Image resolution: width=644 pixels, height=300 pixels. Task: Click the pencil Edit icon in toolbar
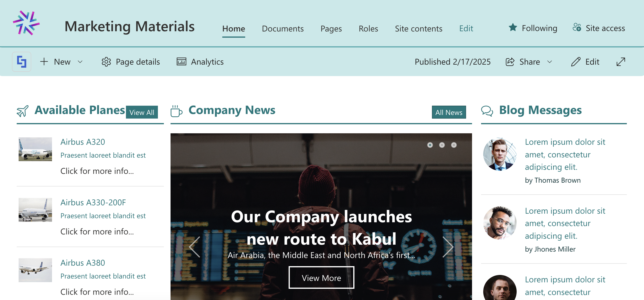coord(576,62)
